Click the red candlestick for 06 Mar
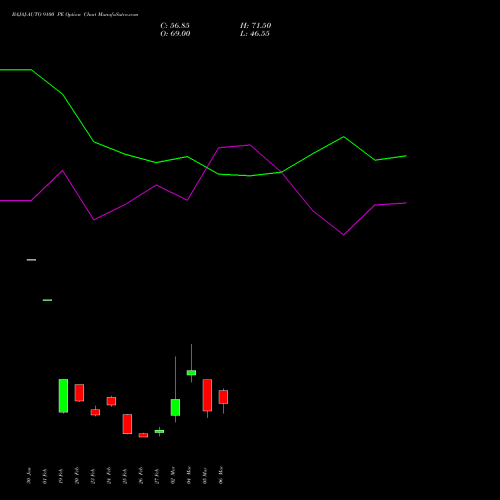The width and height of the screenshot is (500, 500). tap(223, 397)
